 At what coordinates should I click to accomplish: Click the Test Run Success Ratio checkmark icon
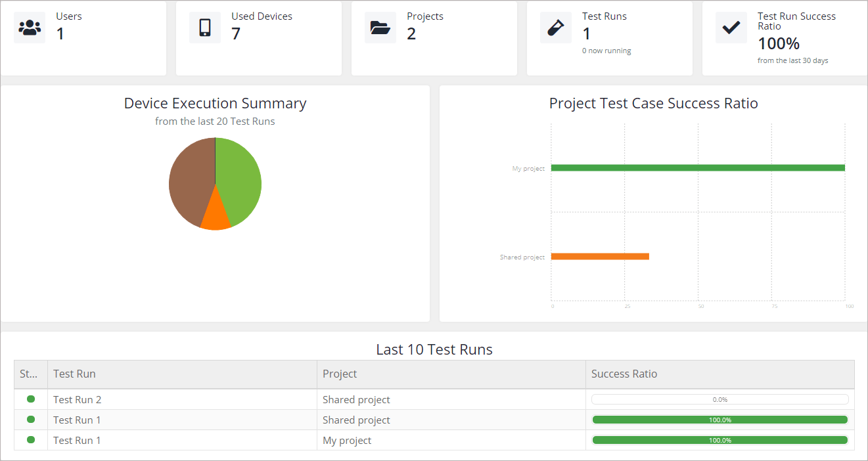point(731,28)
